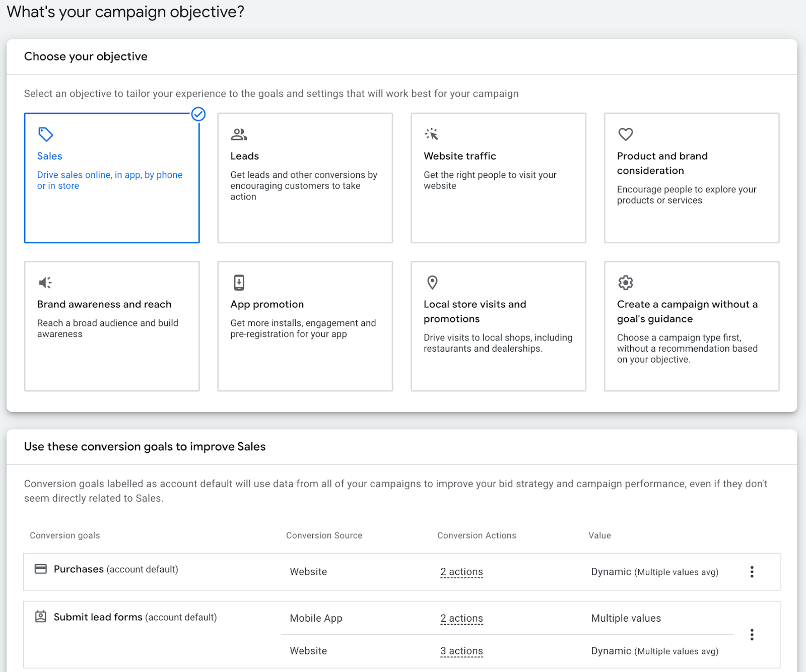Click the Sales price tag icon
Image resolution: width=806 pixels, height=672 pixels.
coord(45,134)
